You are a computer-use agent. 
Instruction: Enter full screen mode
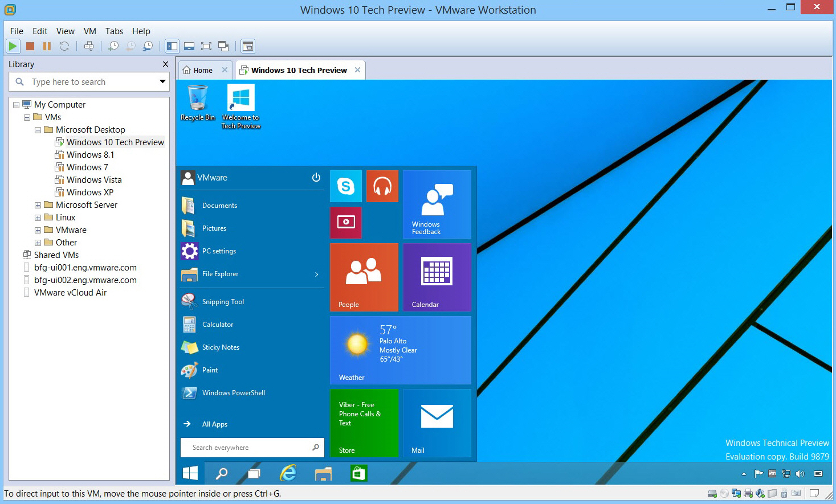[x=206, y=46]
